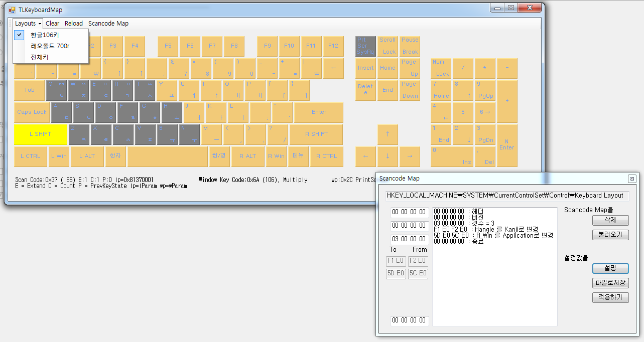The image size is (644, 342).
Task: Click the F1 E0 mapping button
Action: coord(396,261)
